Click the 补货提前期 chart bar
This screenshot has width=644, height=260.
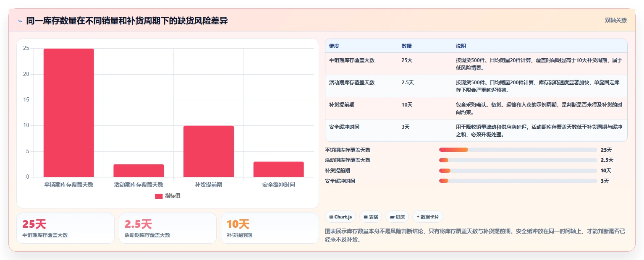pos(209,151)
